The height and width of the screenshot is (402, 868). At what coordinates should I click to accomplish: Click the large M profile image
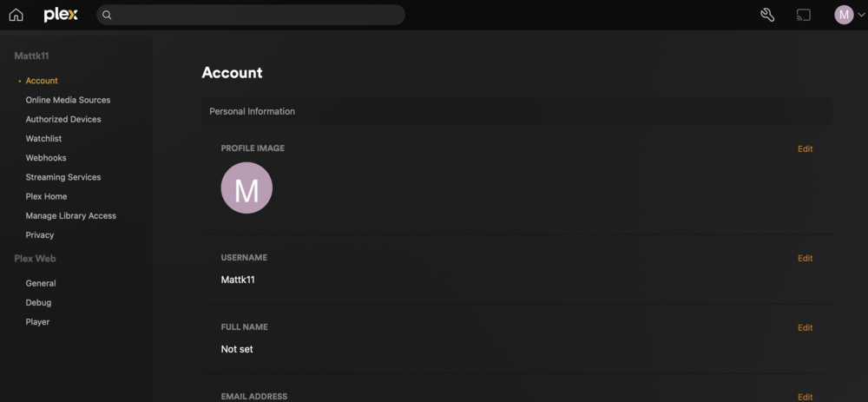(247, 188)
